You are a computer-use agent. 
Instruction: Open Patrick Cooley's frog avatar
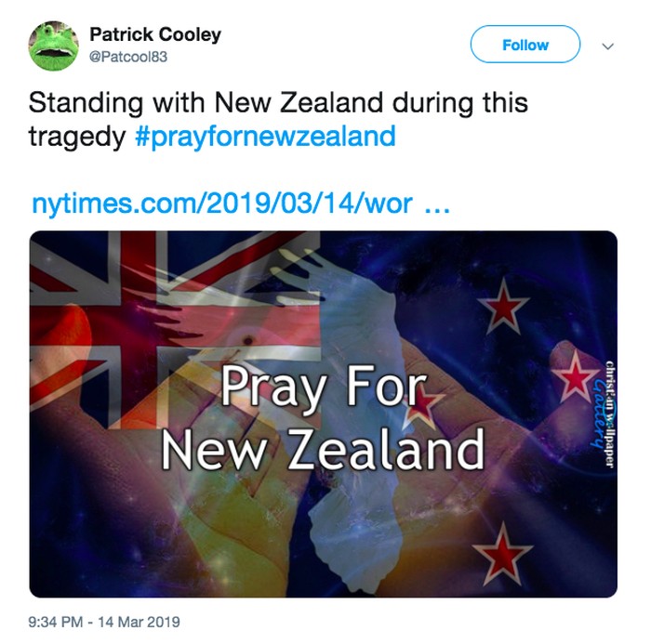pos(54,46)
